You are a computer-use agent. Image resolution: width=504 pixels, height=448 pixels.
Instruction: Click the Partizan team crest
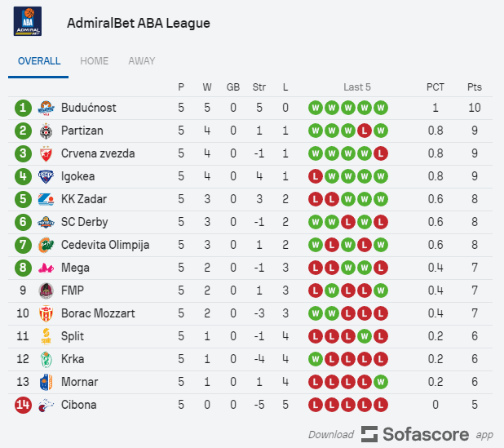46,131
